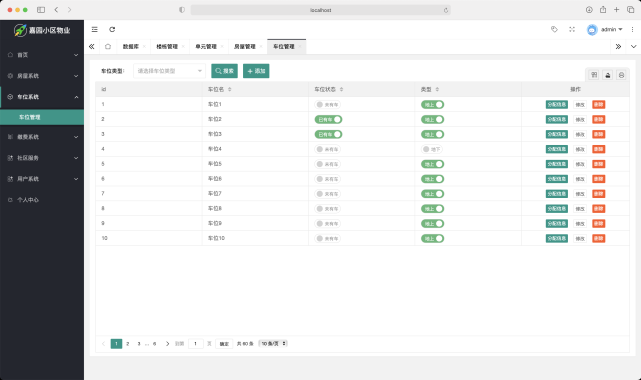Click the page number jump input field
This screenshot has width=641, height=380.
coord(196,344)
